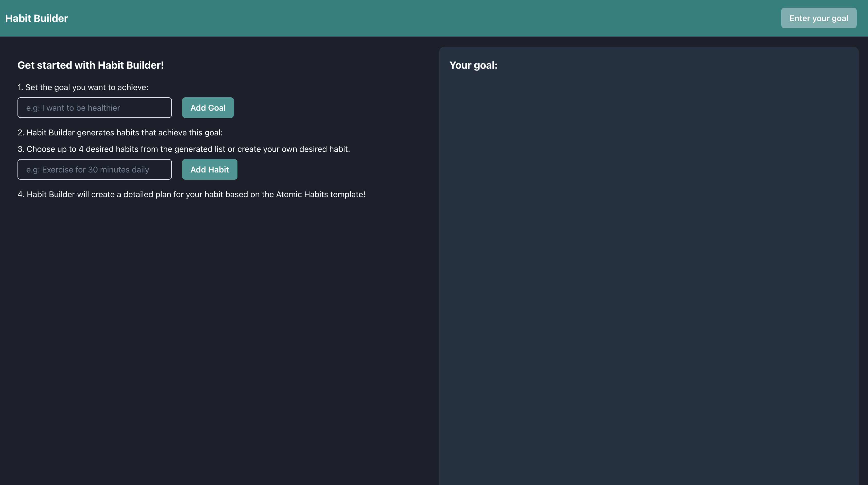The image size is (868, 485).
Task: Click the step 3 Choose up to 4 text
Action: (x=184, y=149)
